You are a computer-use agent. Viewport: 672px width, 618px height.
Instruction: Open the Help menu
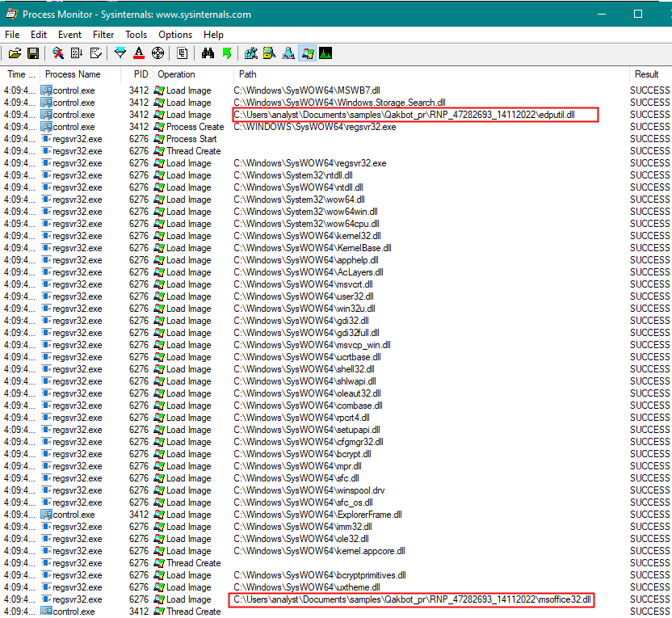click(213, 35)
